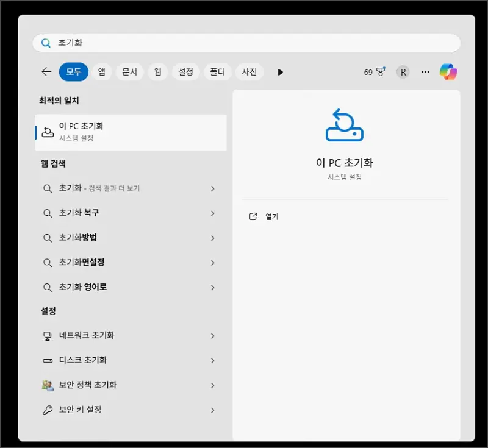The width and height of the screenshot is (488, 448).
Task: Expand chevron for 네트워크 초기화
Action: point(212,336)
